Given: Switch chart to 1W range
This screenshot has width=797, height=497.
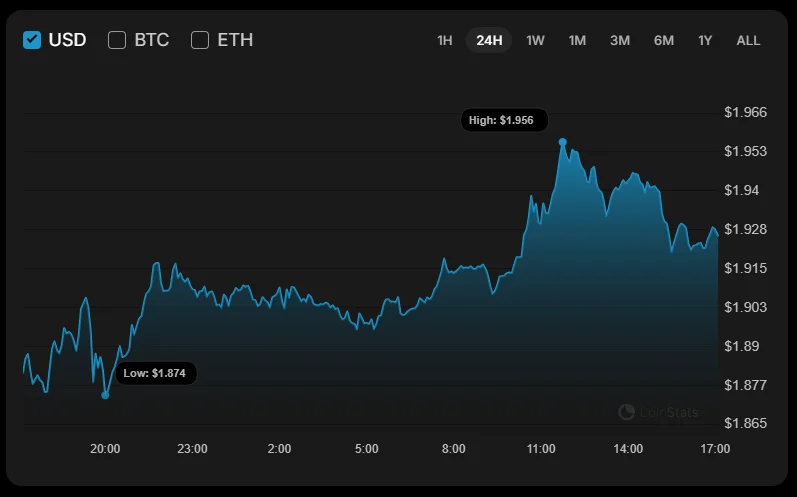Looking at the screenshot, I should (x=535, y=40).
